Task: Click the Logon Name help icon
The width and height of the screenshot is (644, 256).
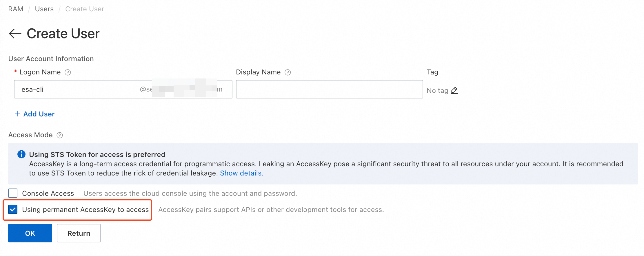Action: tap(68, 72)
